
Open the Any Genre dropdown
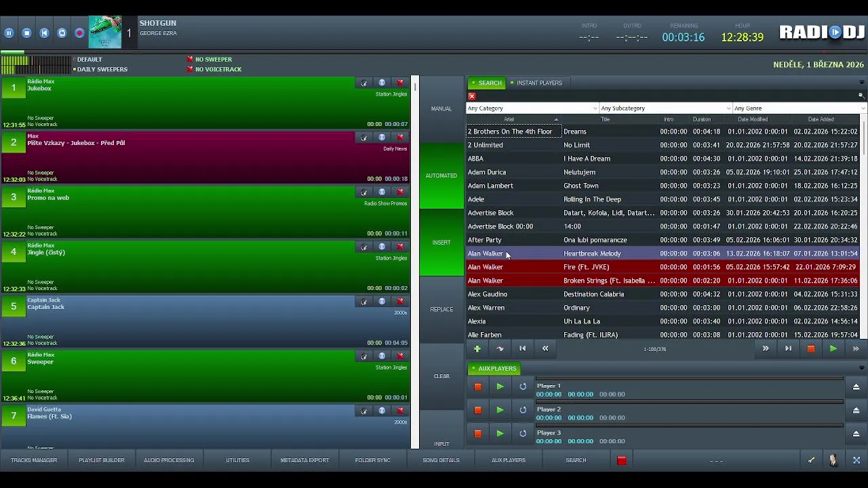click(800, 108)
